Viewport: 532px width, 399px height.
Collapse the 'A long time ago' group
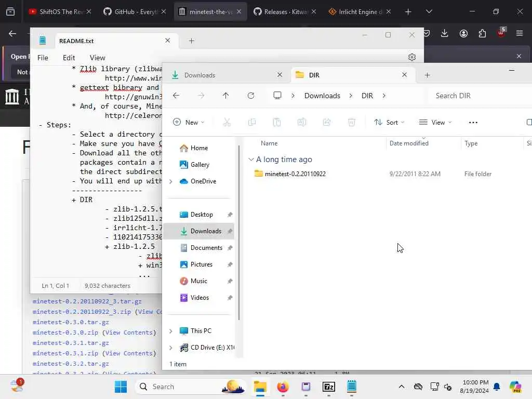(x=251, y=159)
